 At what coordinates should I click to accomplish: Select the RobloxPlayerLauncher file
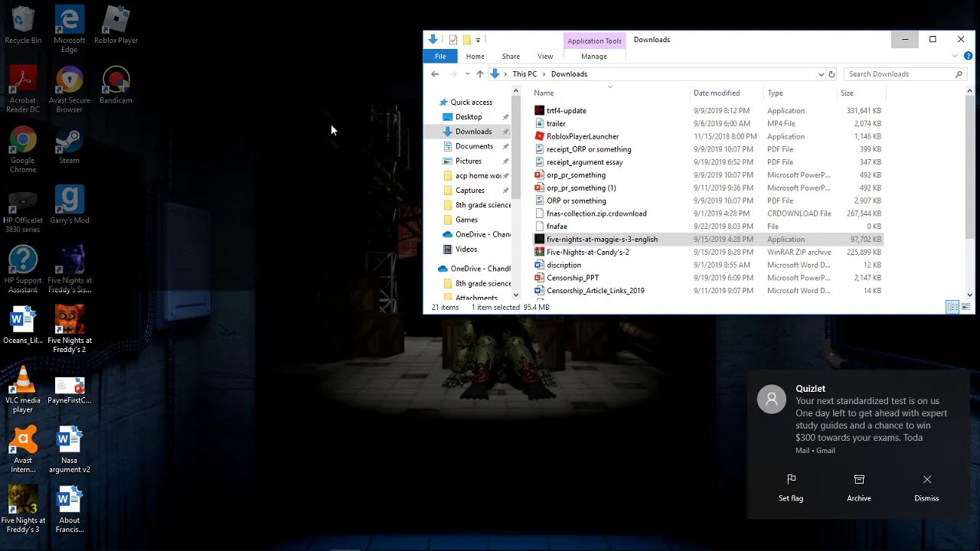click(x=708, y=136)
